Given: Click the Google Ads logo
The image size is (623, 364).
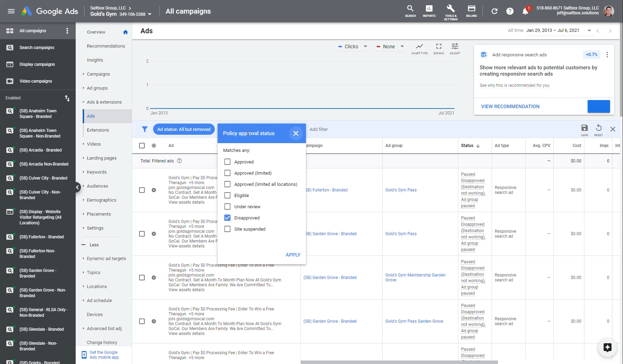Looking at the screenshot, I should (50, 11).
